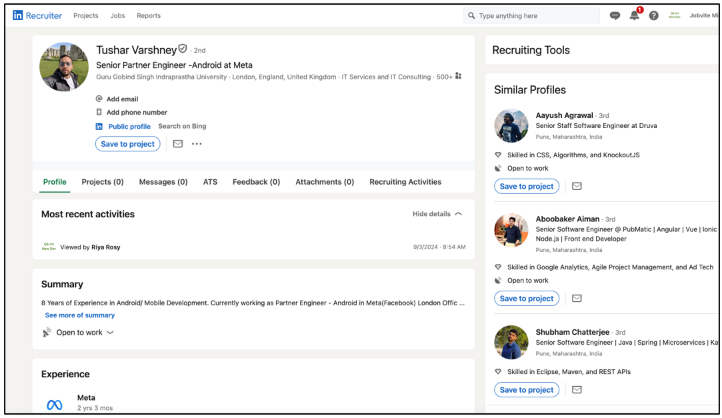This screenshot has height=418, width=722.
Task: Switch to the Messages (0) tab
Action: [163, 182]
